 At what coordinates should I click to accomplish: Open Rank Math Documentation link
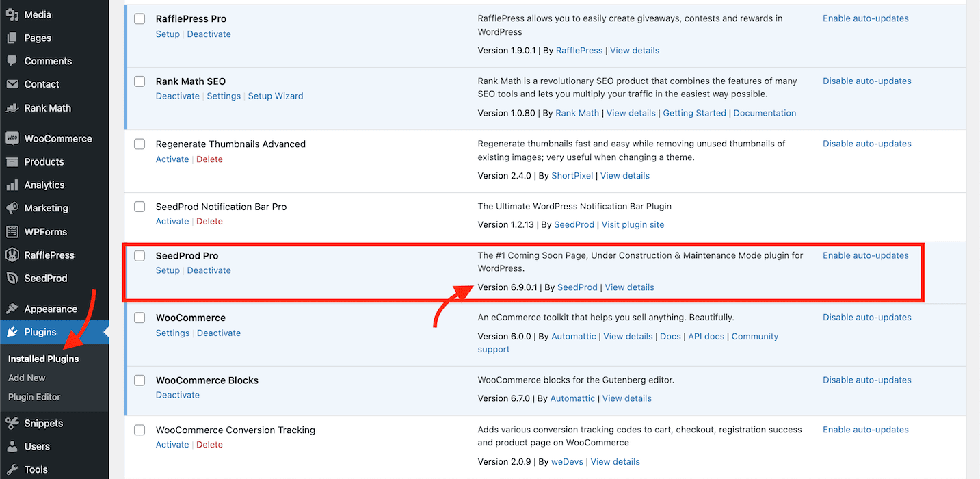click(x=765, y=113)
